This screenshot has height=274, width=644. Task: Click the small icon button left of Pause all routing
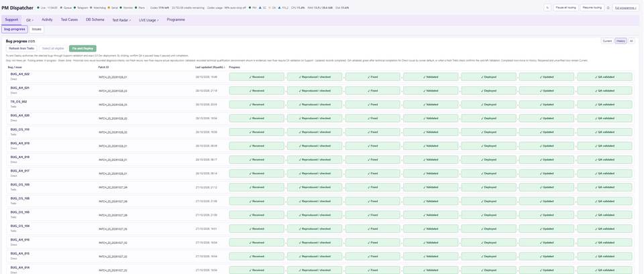[547, 7]
